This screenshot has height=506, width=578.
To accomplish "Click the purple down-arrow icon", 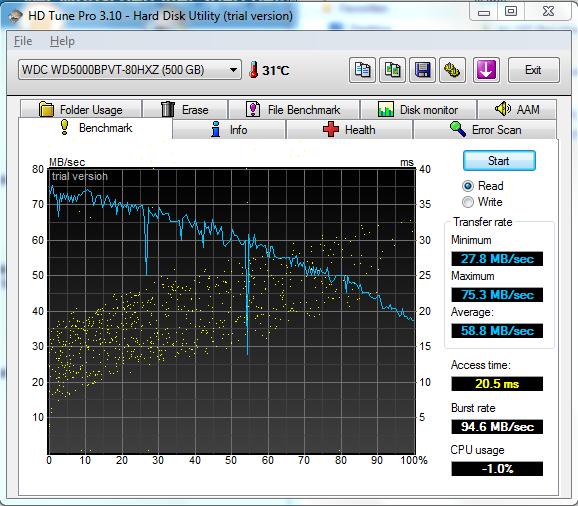I will 486,70.
